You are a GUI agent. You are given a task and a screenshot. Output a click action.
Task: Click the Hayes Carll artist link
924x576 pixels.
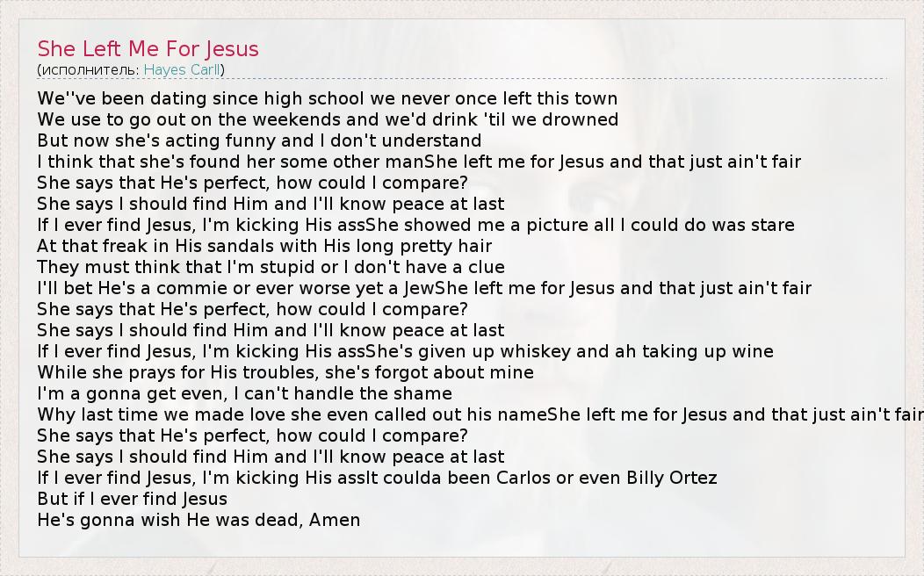(x=182, y=69)
